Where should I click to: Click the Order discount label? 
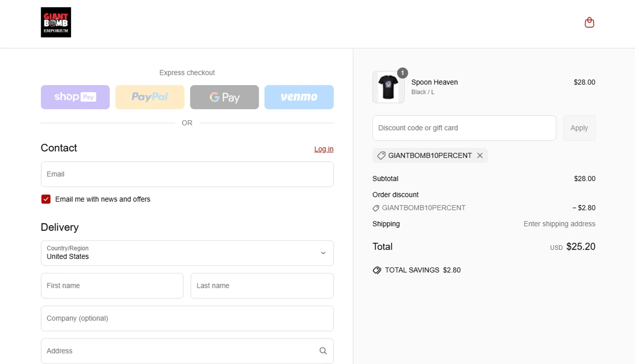pos(395,195)
